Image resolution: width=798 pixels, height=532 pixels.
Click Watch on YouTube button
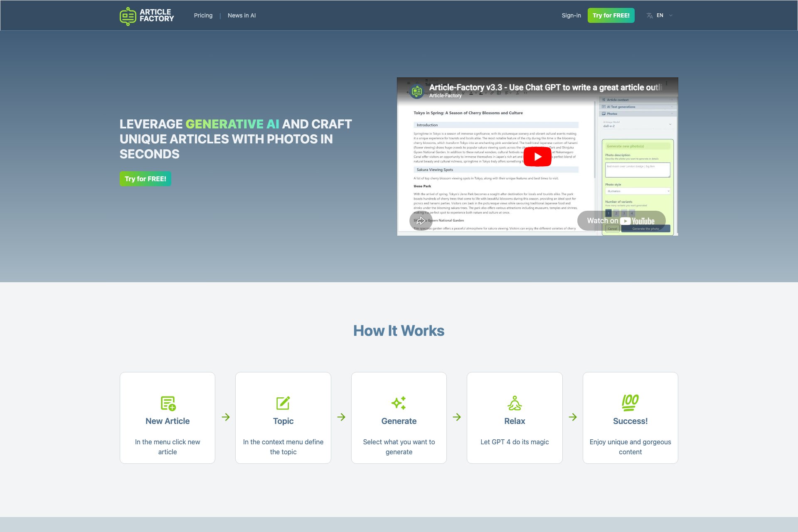point(621,221)
